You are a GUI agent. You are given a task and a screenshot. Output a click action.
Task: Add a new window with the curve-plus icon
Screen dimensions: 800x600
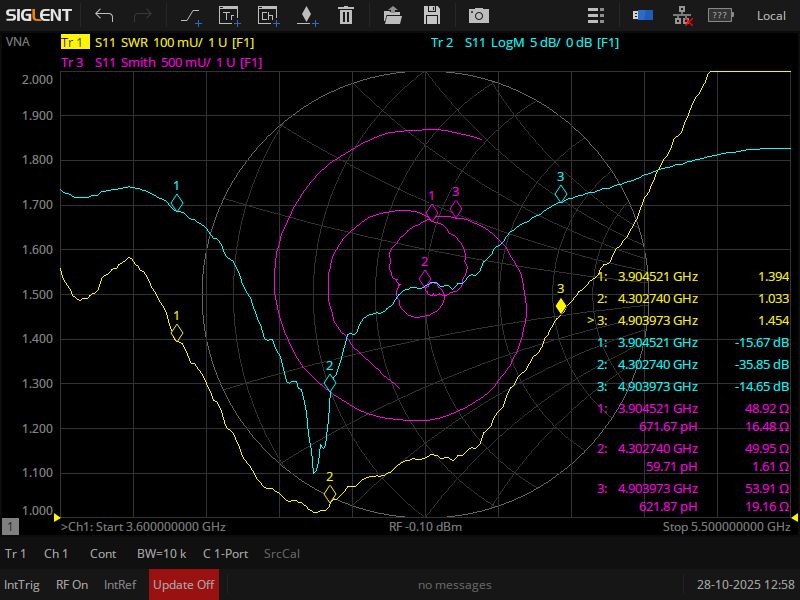pos(190,15)
